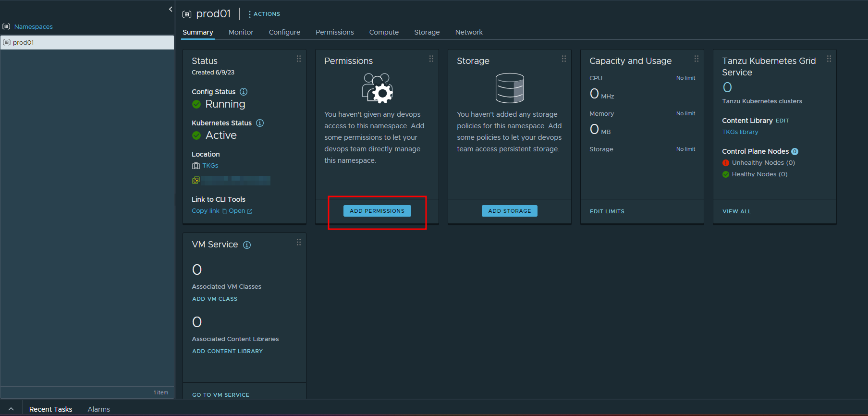Click the Associated VM Classes label
This screenshot has width=868, height=416.
pos(226,287)
